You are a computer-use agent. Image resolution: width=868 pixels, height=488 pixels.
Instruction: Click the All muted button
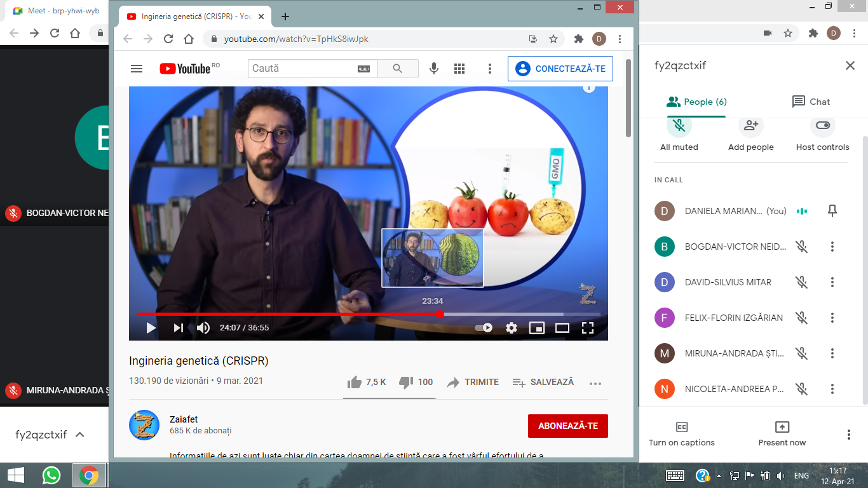679,133
